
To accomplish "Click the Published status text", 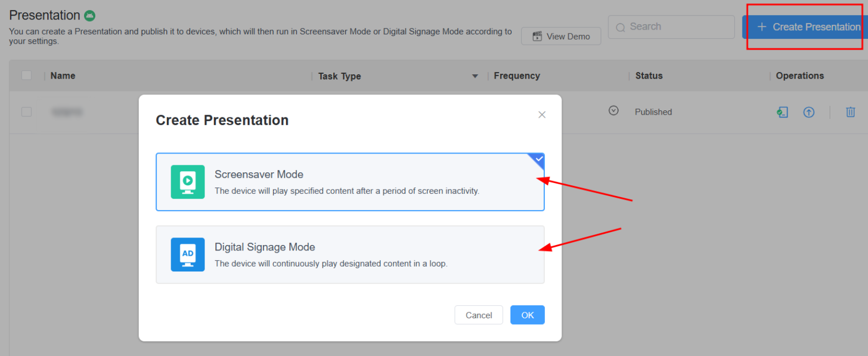I will tap(653, 112).
